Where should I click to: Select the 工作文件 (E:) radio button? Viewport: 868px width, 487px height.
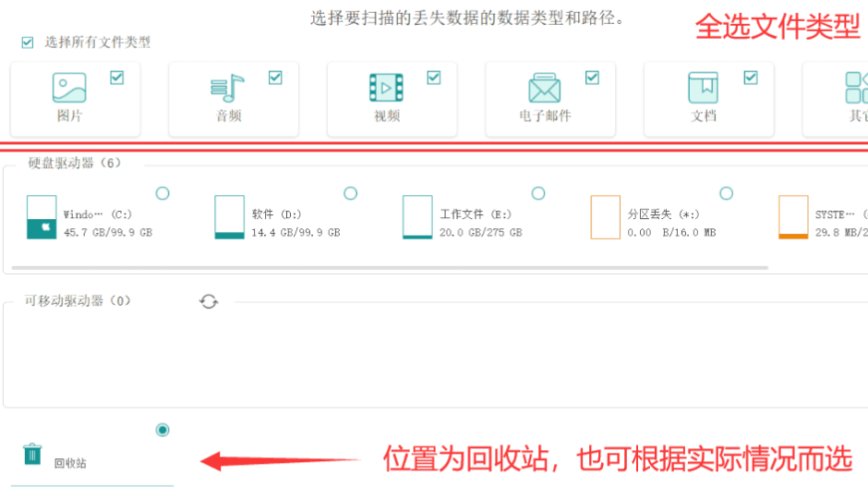click(538, 193)
